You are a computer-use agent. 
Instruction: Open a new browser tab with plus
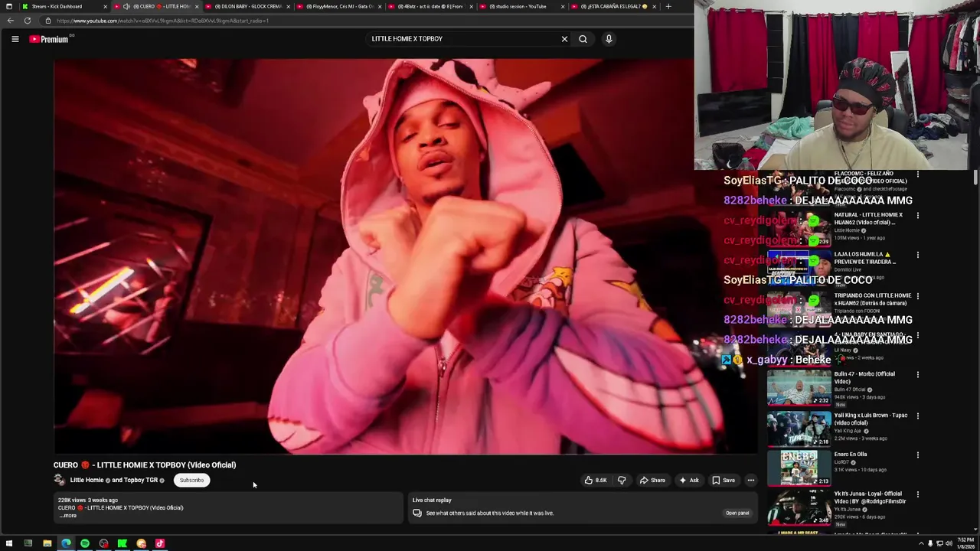click(668, 6)
